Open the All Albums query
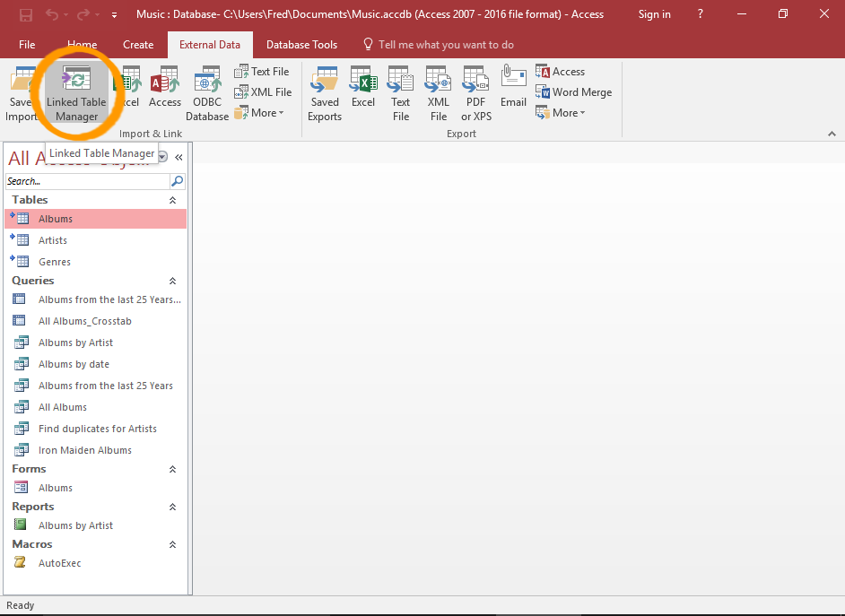The width and height of the screenshot is (845, 616). point(96,407)
